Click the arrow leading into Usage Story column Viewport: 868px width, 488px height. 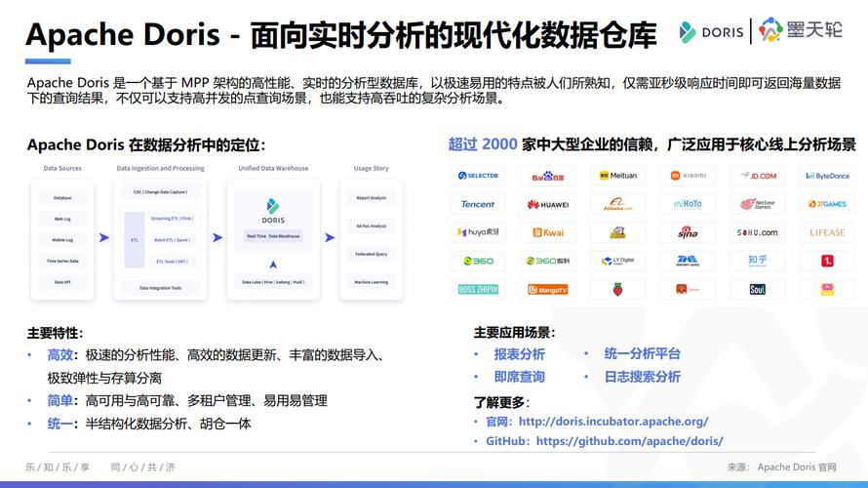(330, 237)
